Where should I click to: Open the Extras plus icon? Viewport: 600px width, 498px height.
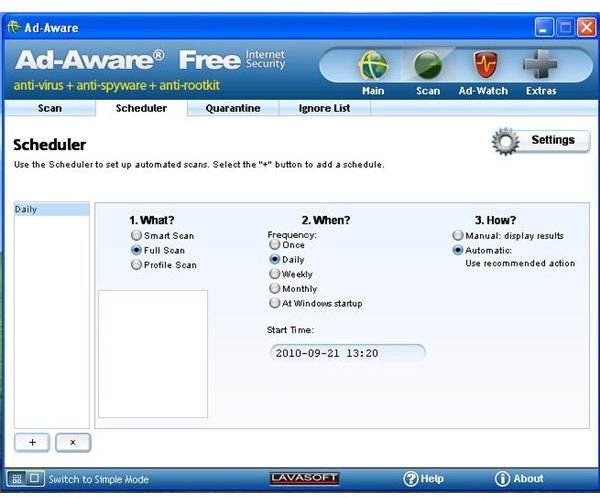pyautogui.click(x=540, y=64)
